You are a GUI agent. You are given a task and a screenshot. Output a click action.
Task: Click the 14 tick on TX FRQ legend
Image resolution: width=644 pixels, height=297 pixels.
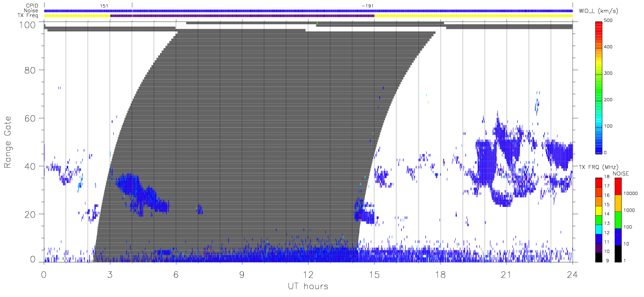pyautogui.click(x=606, y=214)
